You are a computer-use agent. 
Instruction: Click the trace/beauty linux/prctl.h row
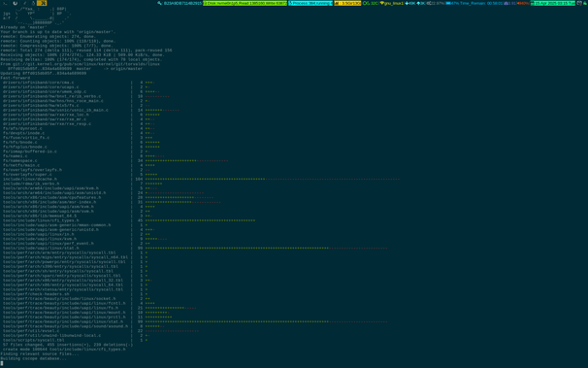(x=87, y=317)
